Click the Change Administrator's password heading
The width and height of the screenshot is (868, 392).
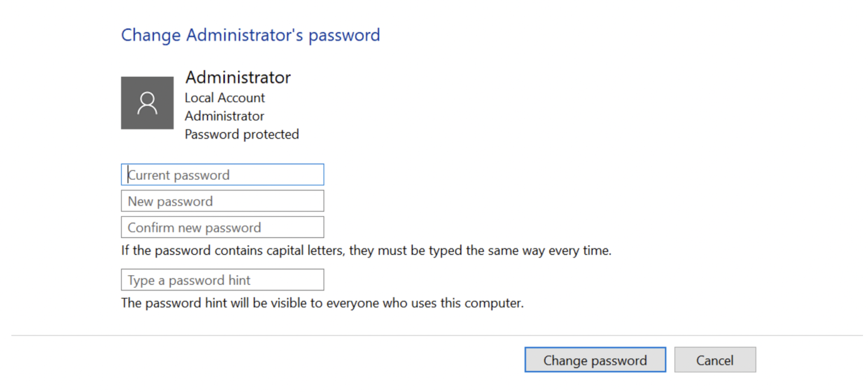click(x=250, y=35)
